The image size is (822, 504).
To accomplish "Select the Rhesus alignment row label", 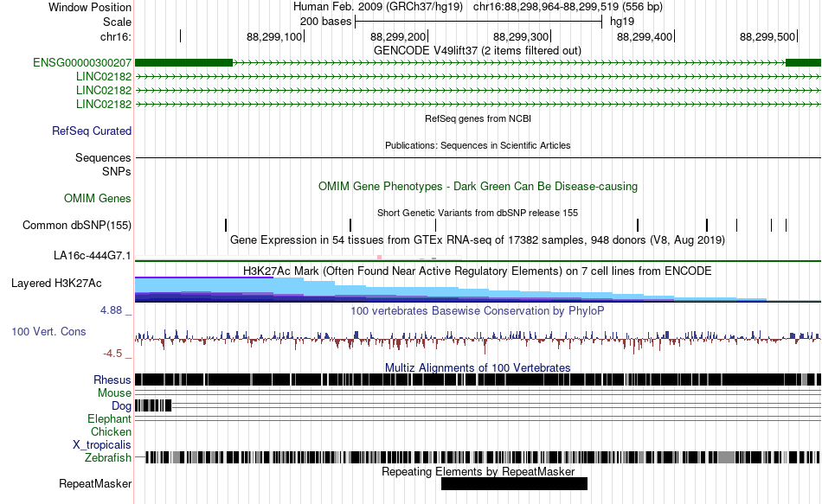I will click(x=112, y=380).
